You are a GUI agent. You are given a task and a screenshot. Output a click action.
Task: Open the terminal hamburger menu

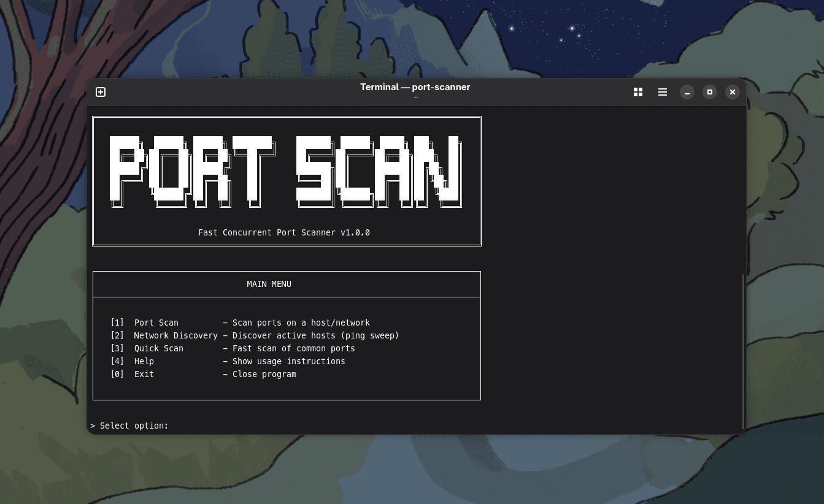[663, 92]
